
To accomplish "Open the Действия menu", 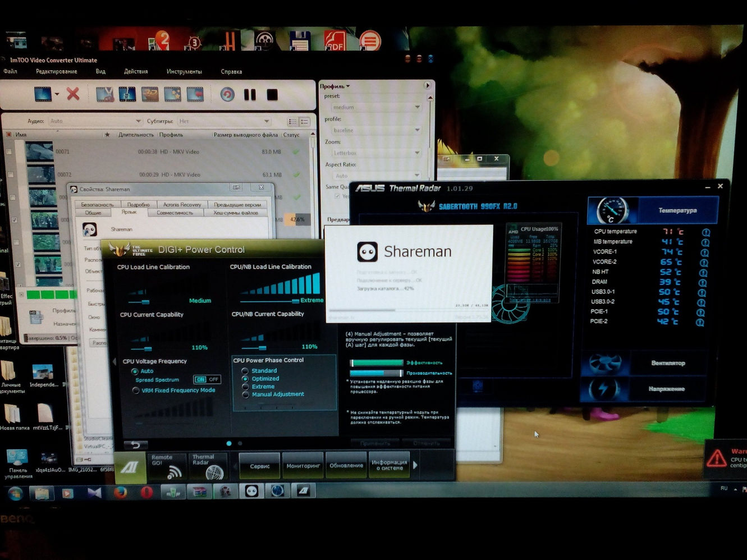I will [x=136, y=71].
